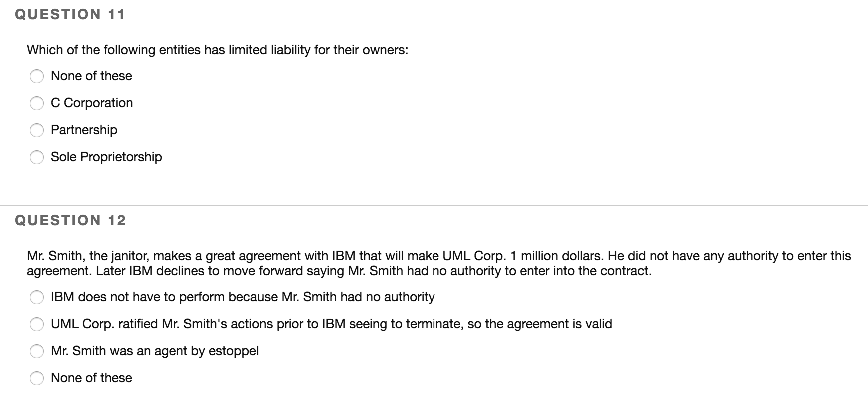The height and width of the screenshot is (409, 868).
Task: Select "IBM does not have to perform" option
Action: pos(37,297)
